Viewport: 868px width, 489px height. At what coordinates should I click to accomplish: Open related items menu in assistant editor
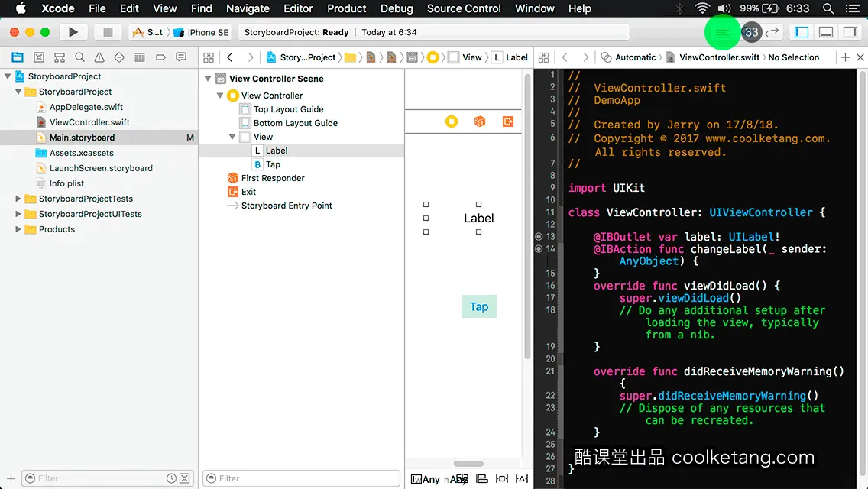543,57
